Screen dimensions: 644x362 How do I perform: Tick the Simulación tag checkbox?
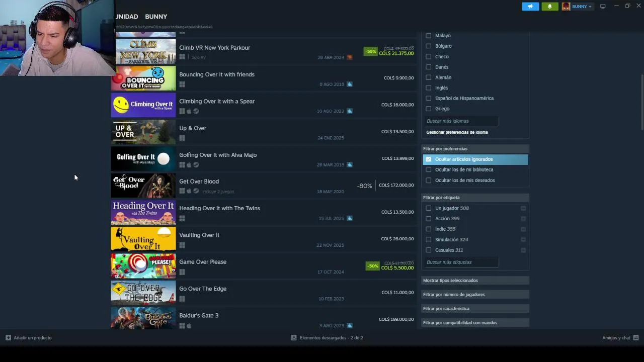[x=429, y=240]
